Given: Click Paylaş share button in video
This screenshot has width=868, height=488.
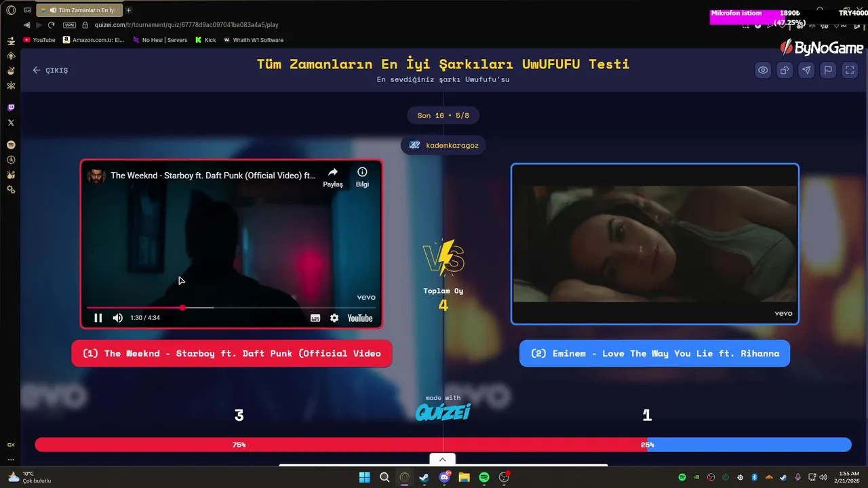Looking at the screenshot, I should tap(332, 177).
